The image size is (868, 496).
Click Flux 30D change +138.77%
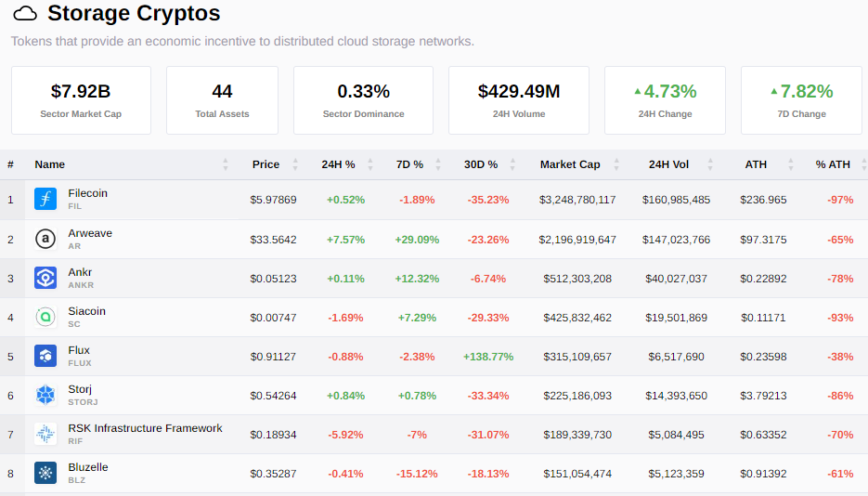pyautogui.click(x=488, y=357)
